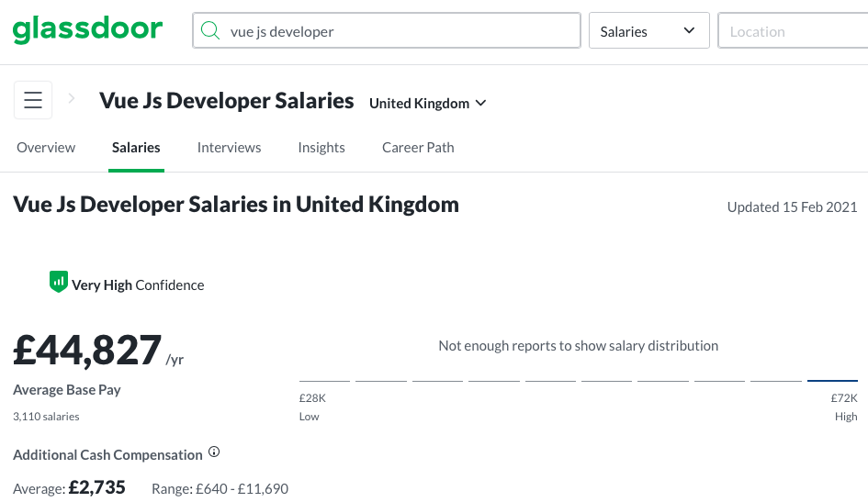Click the Location input field

coord(793,30)
